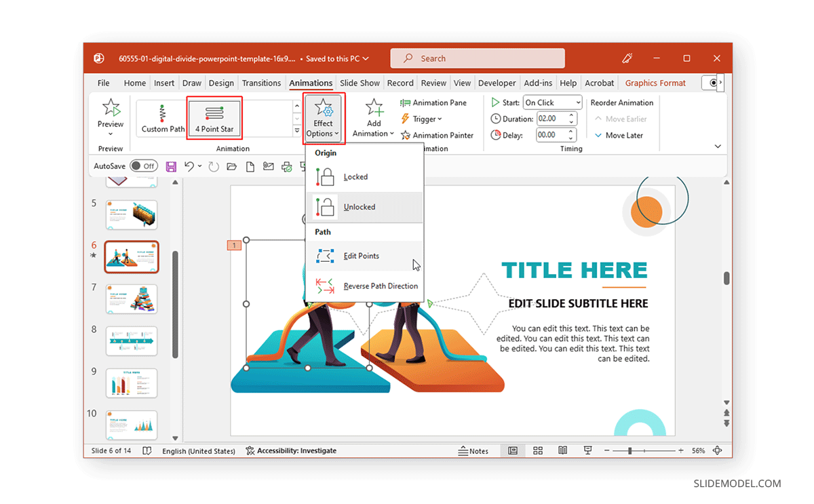Click the New blank document icon
The height and width of the screenshot is (504, 814).
(x=250, y=166)
